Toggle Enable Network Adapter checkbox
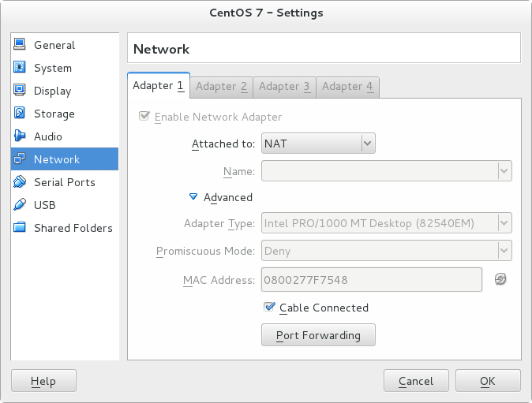 pyautogui.click(x=144, y=116)
